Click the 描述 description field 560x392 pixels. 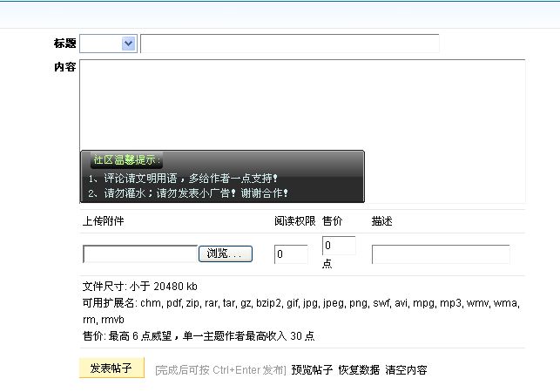(x=441, y=254)
